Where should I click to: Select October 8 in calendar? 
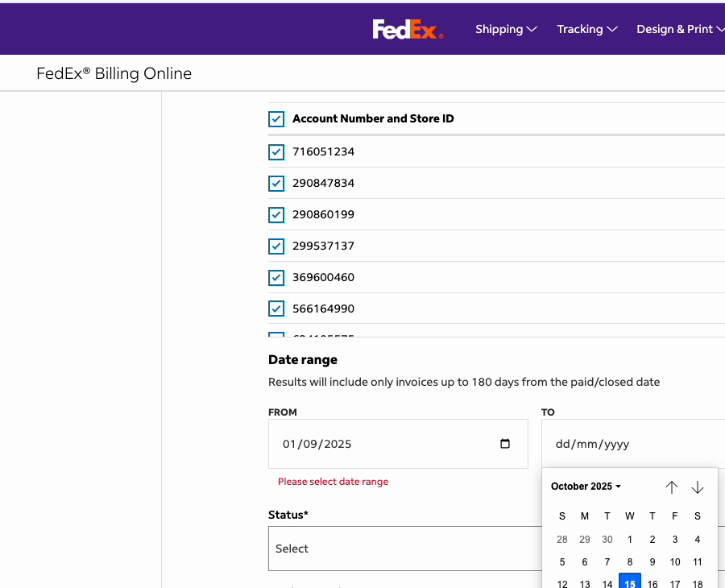[630, 562]
